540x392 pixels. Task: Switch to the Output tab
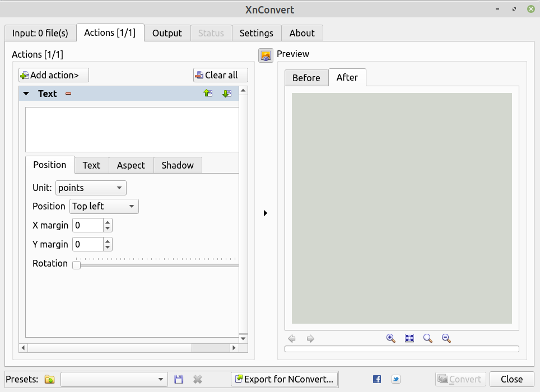[167, 33]
